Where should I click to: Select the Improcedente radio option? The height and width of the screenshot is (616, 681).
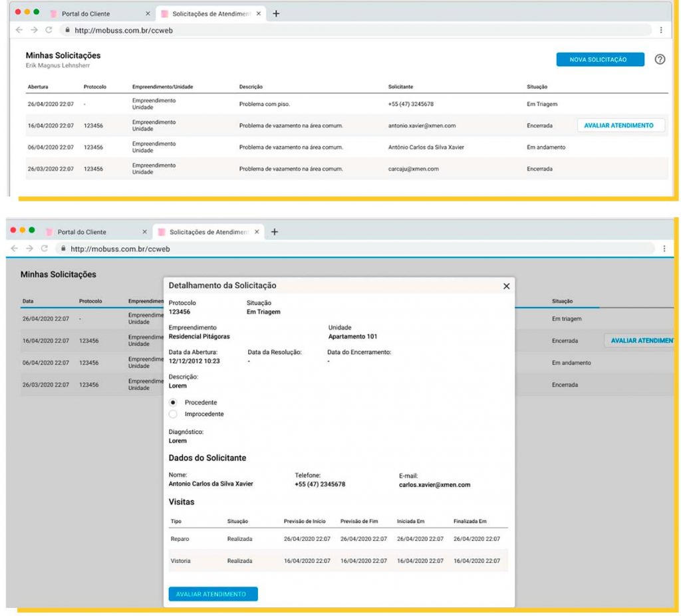173,414
